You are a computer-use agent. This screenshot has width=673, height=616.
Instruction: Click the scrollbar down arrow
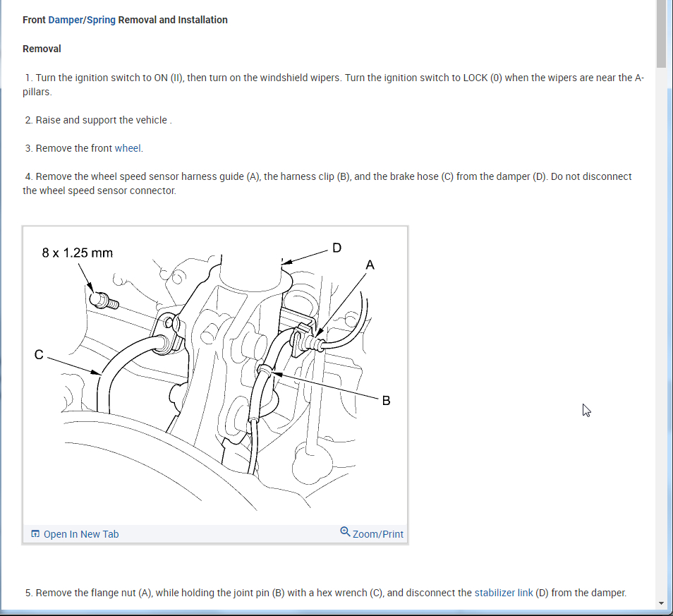[x=661, y=603]
